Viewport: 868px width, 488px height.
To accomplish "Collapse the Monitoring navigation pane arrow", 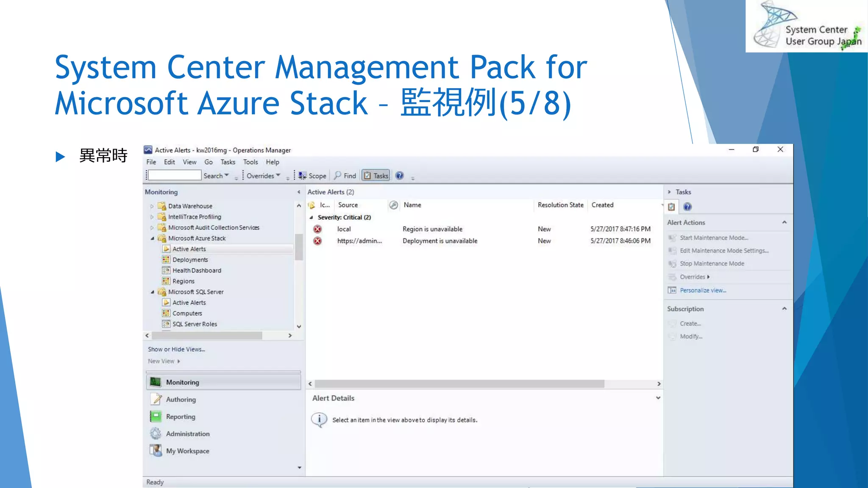I will click(299, 192).
